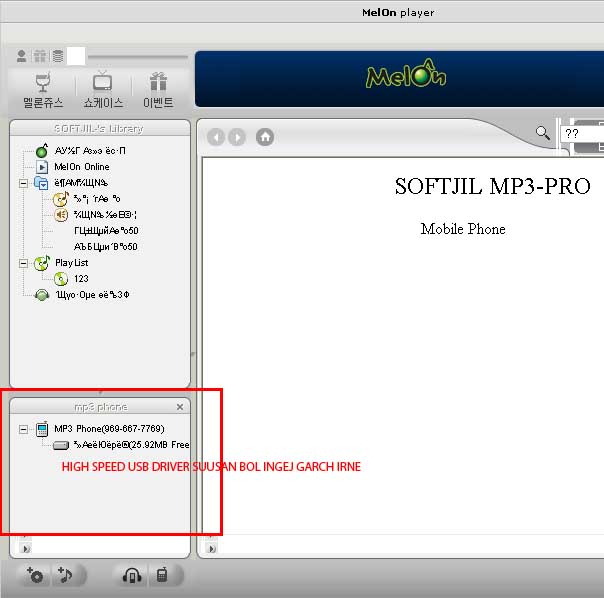Screen dimensions: 604x598
Task: Click the home button
Action: click(x=265, y=137)
